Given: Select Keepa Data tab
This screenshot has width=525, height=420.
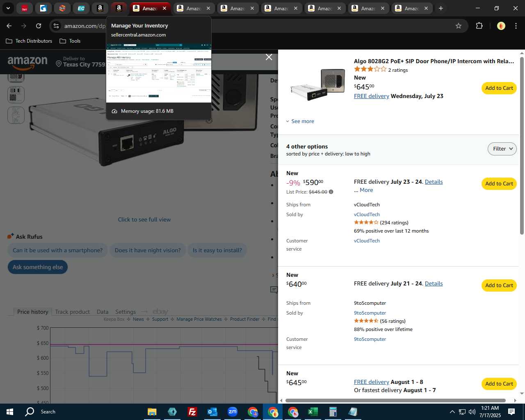Looking at the screenshot, I should pyautogui.click(x=103, y=312).
